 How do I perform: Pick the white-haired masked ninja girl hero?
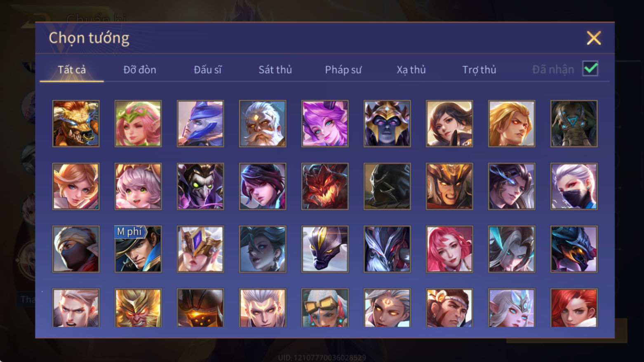click(x=574, y=186)
